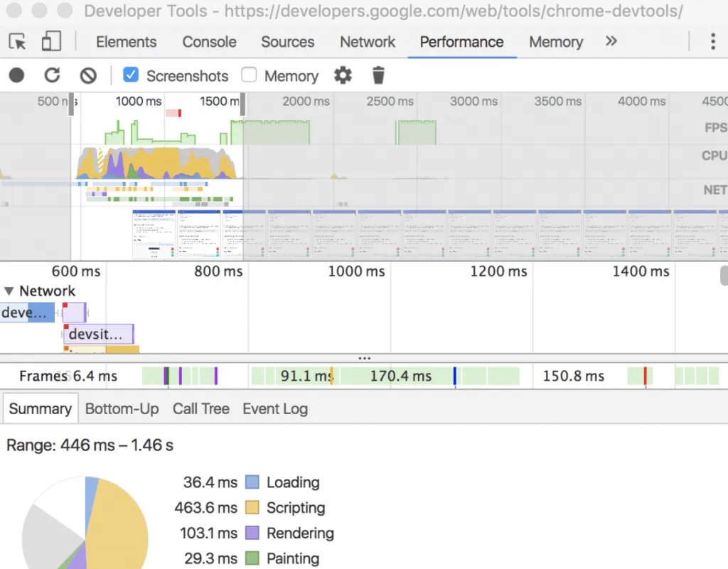The width and height of the screenshot is (728, 569).
Task: Switch to the Network tab
Action: 367,42
